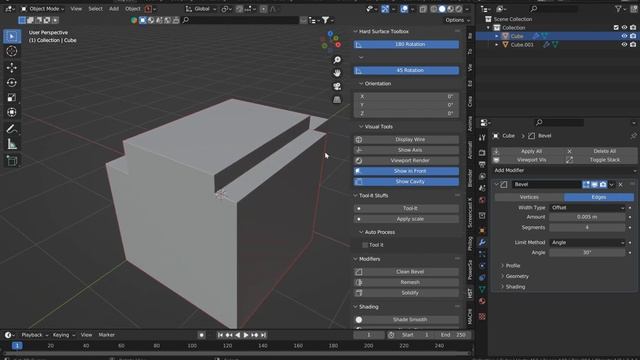The image size is (640, 360).
Task: Toggle the camera view icon
Action: pos(337,87)
